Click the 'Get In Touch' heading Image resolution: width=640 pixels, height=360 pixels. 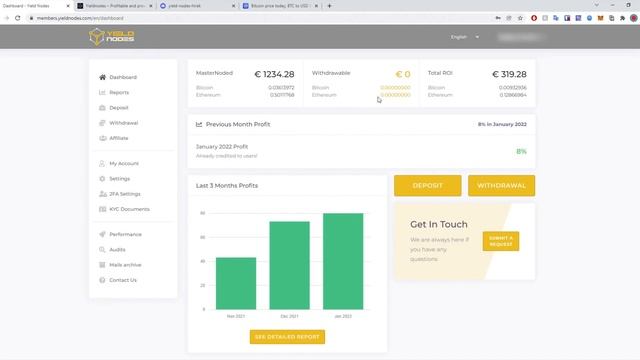(439, 224)
